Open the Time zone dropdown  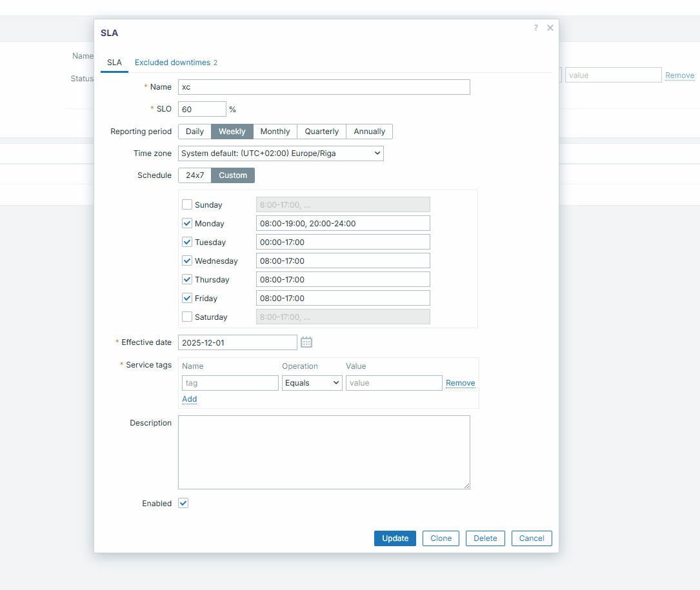281,153
